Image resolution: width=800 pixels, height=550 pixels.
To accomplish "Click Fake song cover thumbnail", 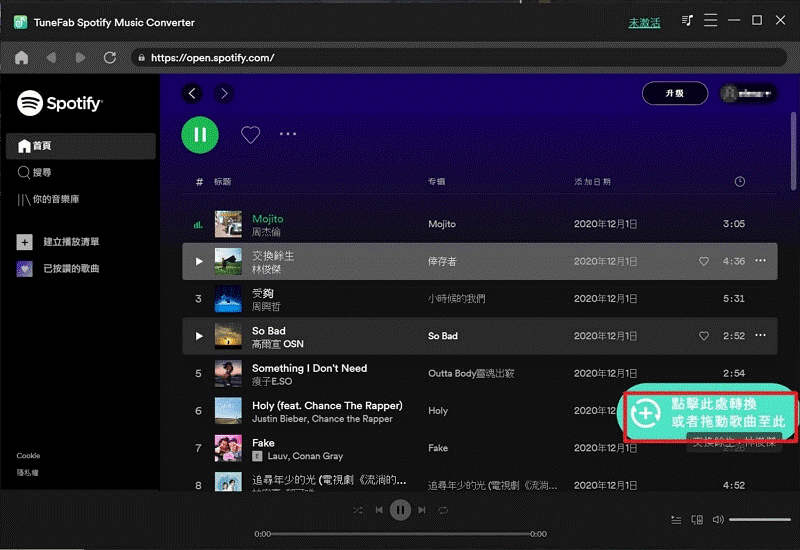I will pyautogui.click(x=228, y=448).
